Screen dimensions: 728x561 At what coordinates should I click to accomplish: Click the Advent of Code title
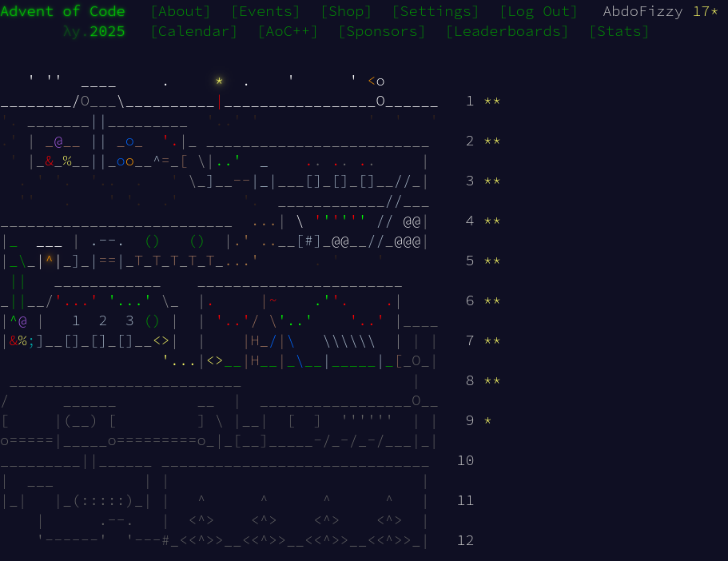[x=63, y=11]
